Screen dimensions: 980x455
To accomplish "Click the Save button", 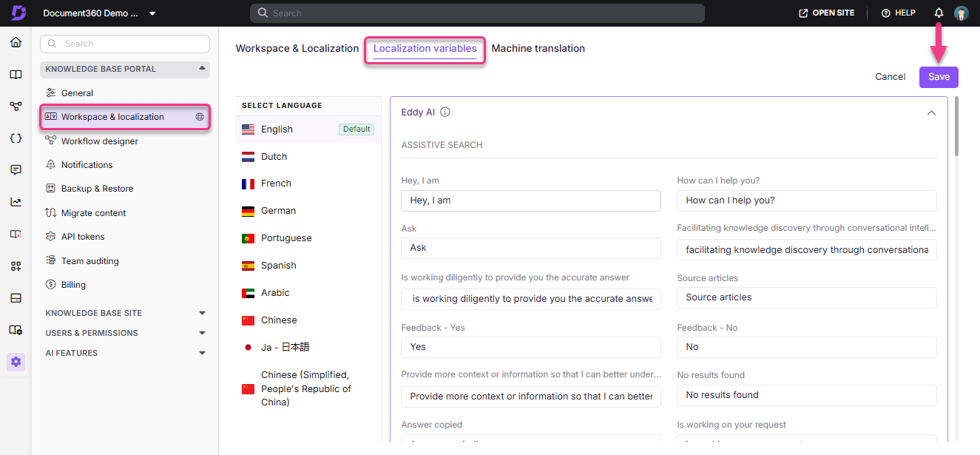I will coord(938,76).
